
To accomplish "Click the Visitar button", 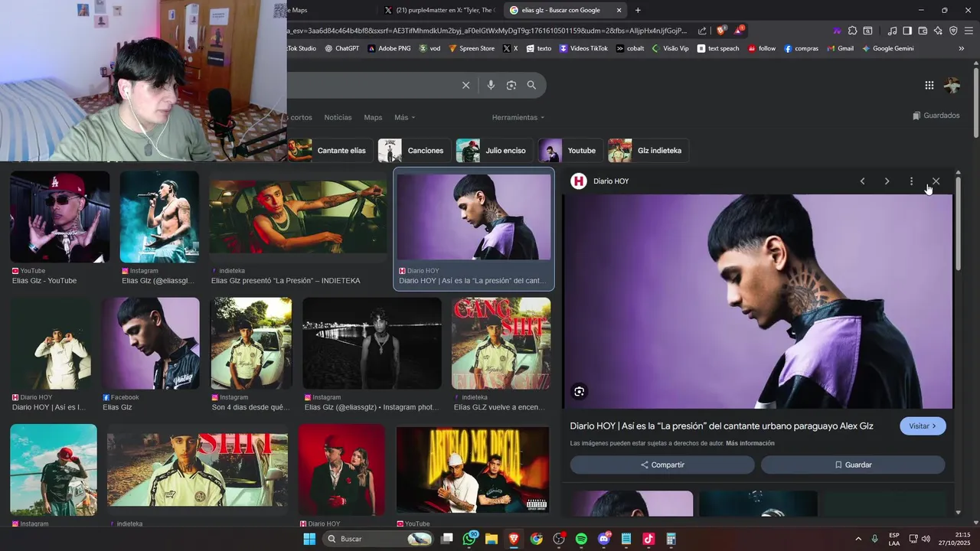I will (923, 426).
